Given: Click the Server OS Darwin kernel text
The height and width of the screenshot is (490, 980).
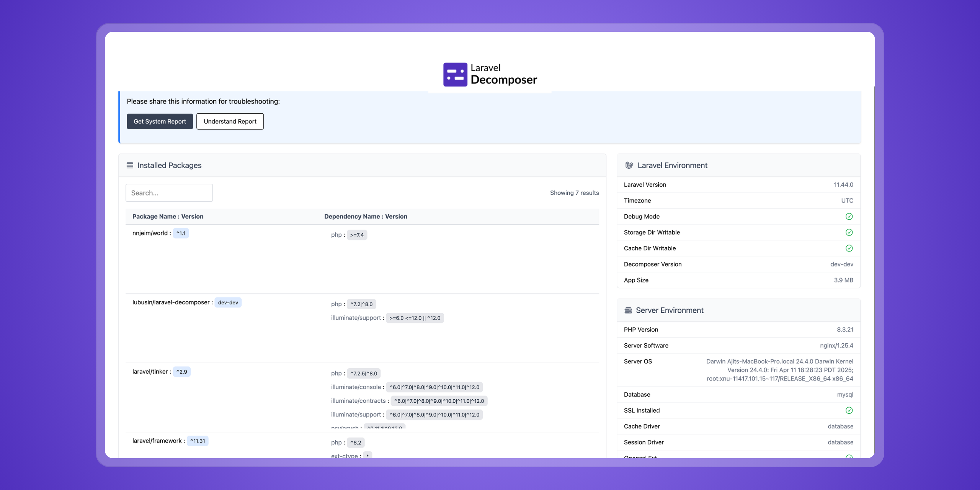Looking at the screenshot, I should coord(780,370).
